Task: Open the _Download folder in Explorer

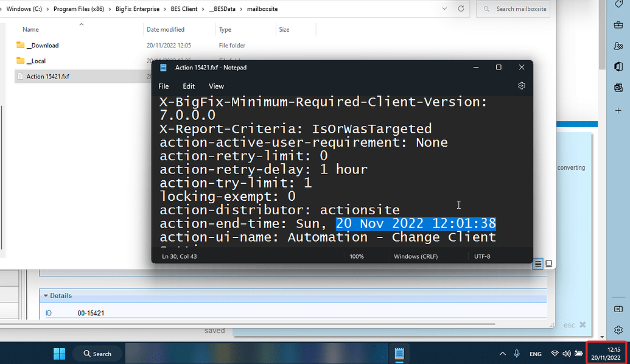Action: tap(43, 46)
